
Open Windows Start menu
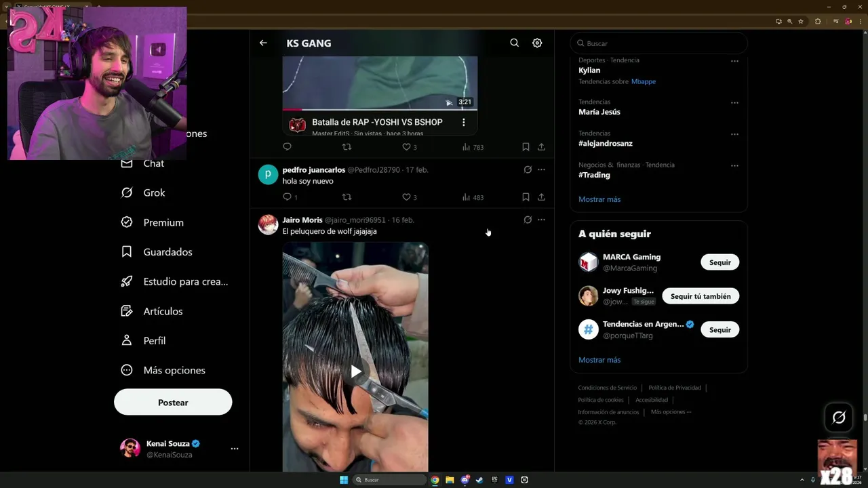click(x=344, y=480)
